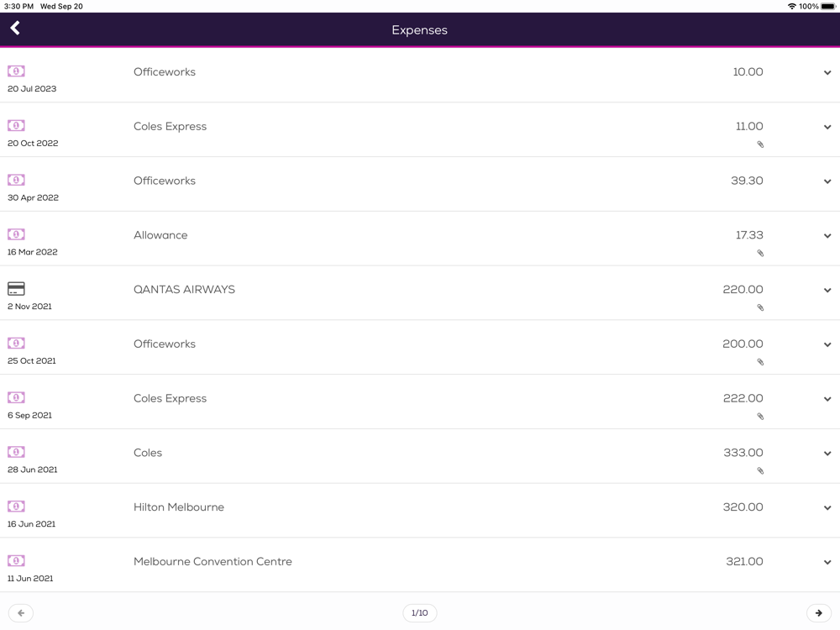Expand the QANTAS AIRWAYS expense details
Screen dimensions: 840x630
pyautogui.click(x=827, y=291)
